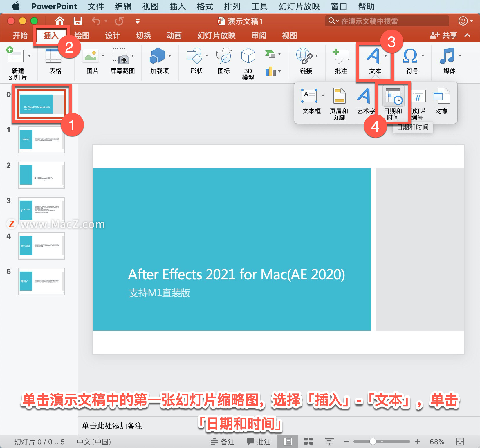Open the Home (开始) ribbon tab
480x448 pixels.
click(20, 35)
